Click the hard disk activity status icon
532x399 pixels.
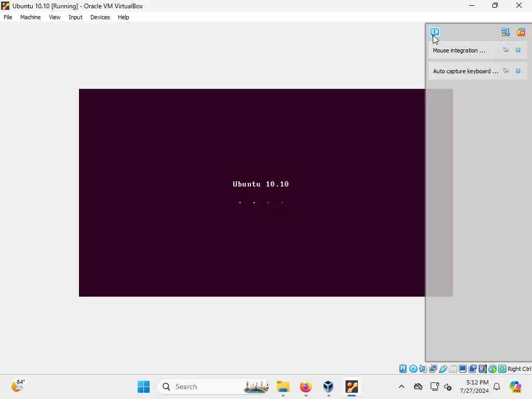(403, 369)
